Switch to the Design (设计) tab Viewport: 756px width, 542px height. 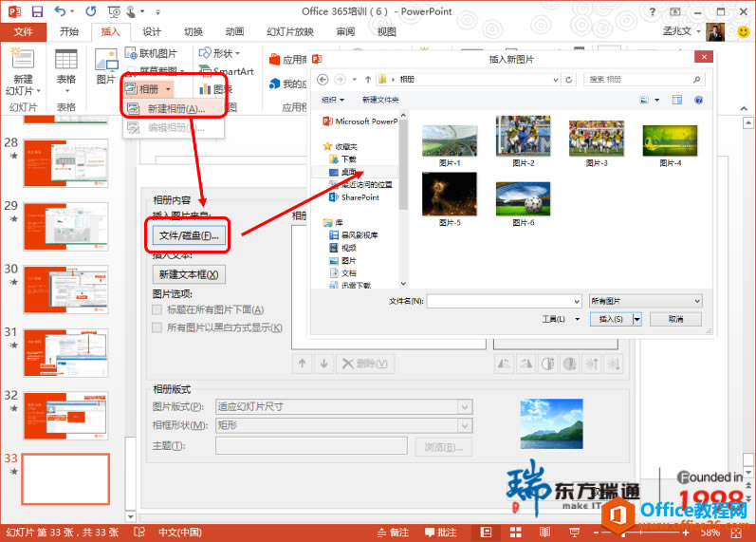tap(152, 32)
